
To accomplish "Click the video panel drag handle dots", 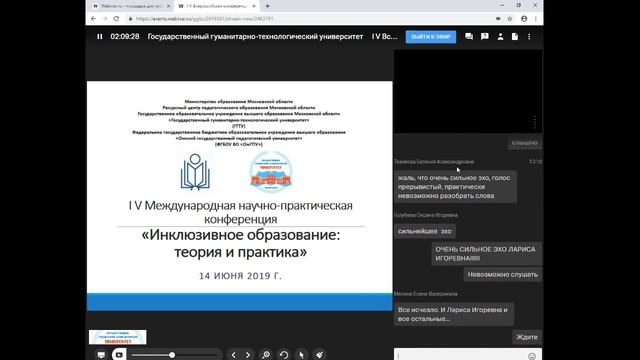I will tap(535, 122).
